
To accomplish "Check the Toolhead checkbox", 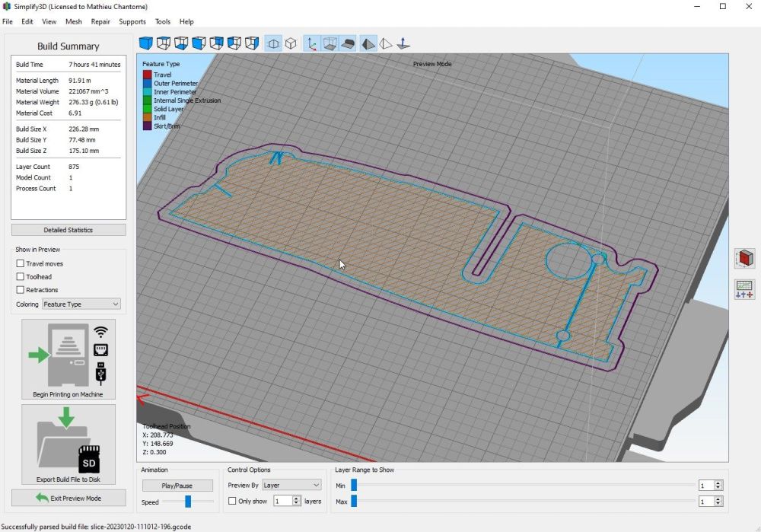I will tap(21, 277).
